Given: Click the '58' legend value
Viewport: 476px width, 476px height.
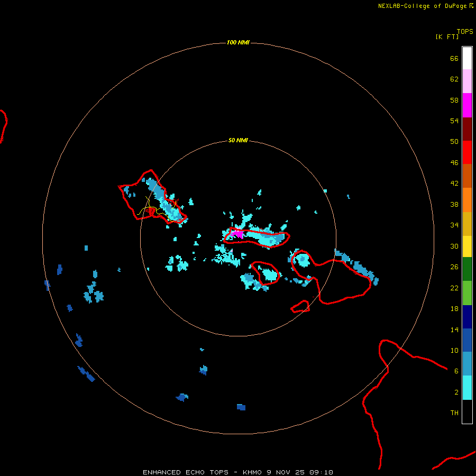Looking at the screenshot, I should 454,100.
